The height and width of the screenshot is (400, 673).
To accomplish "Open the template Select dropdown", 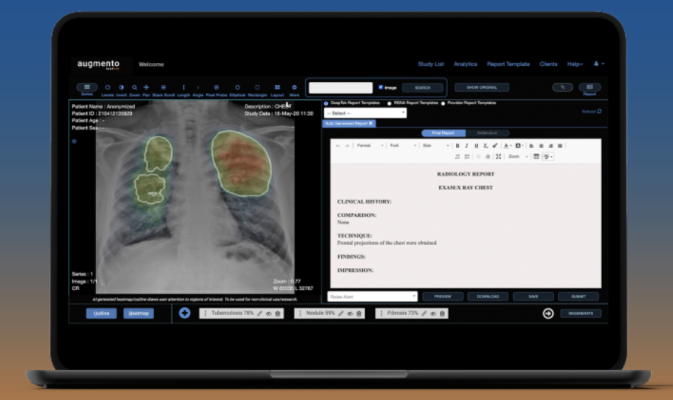I will point(365,113).
